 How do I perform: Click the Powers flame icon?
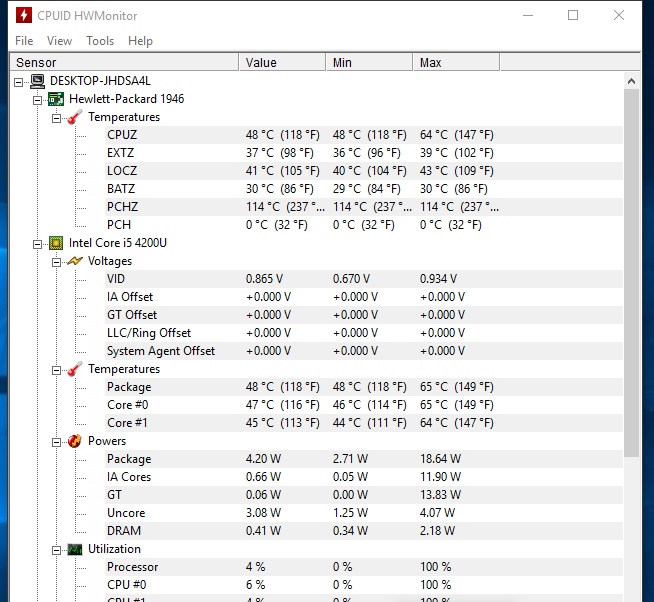[75, 441]
